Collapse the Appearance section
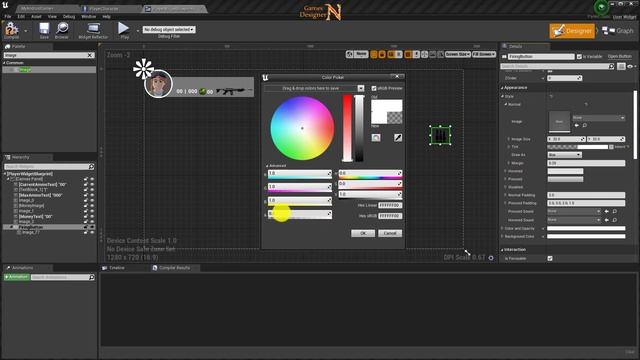The image size is (640, 360). coord(502,88)
